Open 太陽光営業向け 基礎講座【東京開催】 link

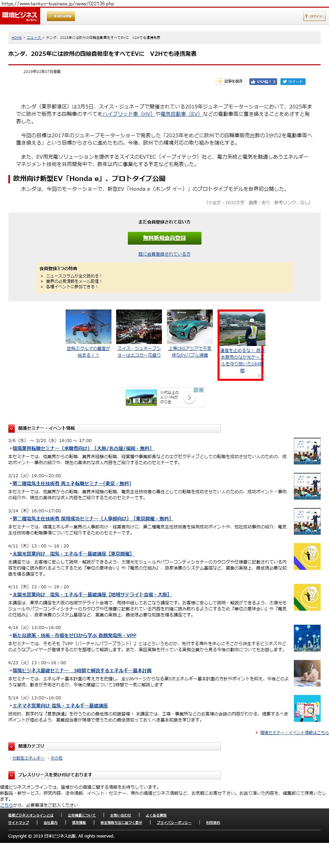click(73, 553)
